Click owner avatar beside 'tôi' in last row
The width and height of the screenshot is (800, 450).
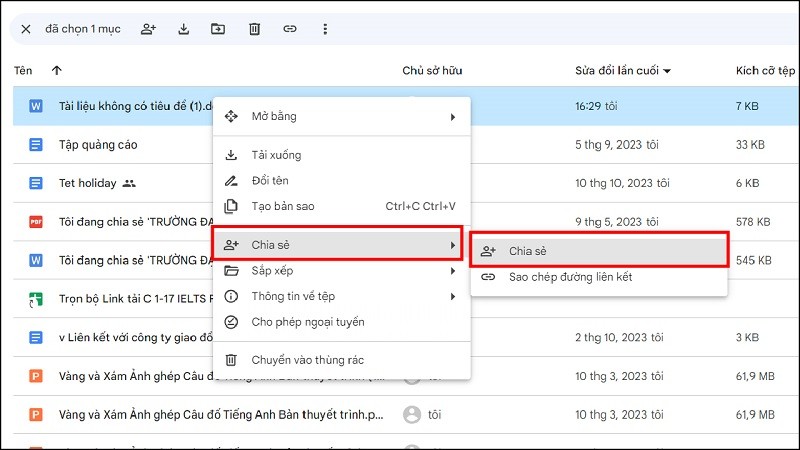(x=412, y=415)
